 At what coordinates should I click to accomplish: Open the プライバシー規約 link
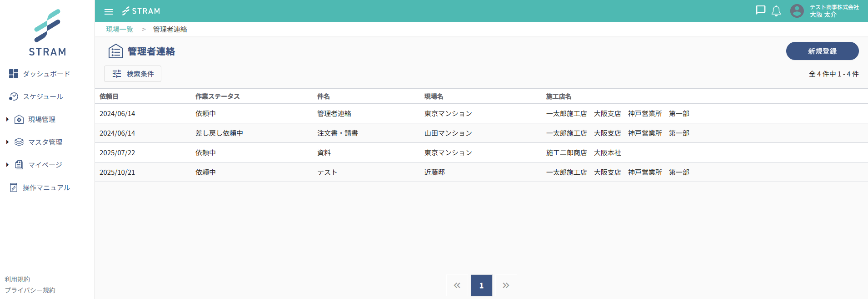click(x=30, y=290)
